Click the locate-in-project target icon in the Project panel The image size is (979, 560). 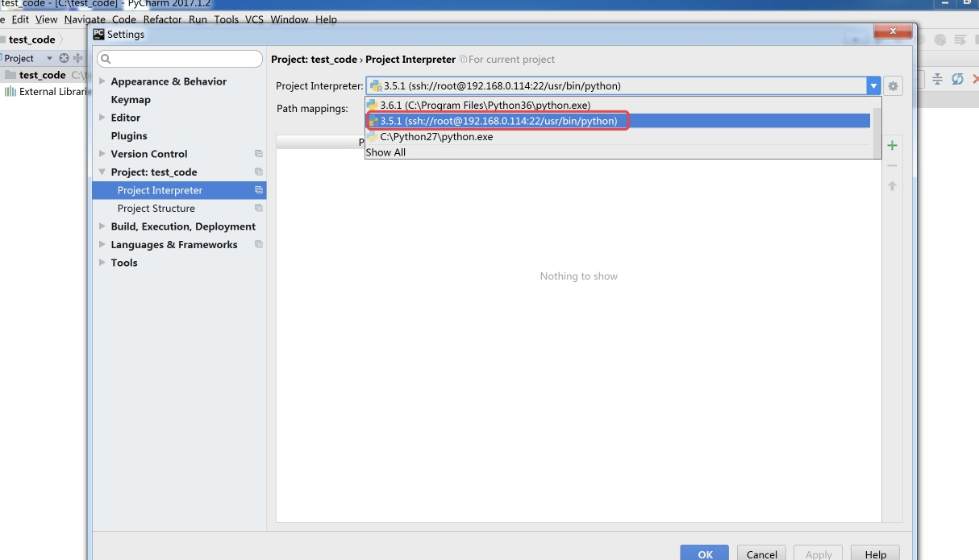[x=65, y=58]
